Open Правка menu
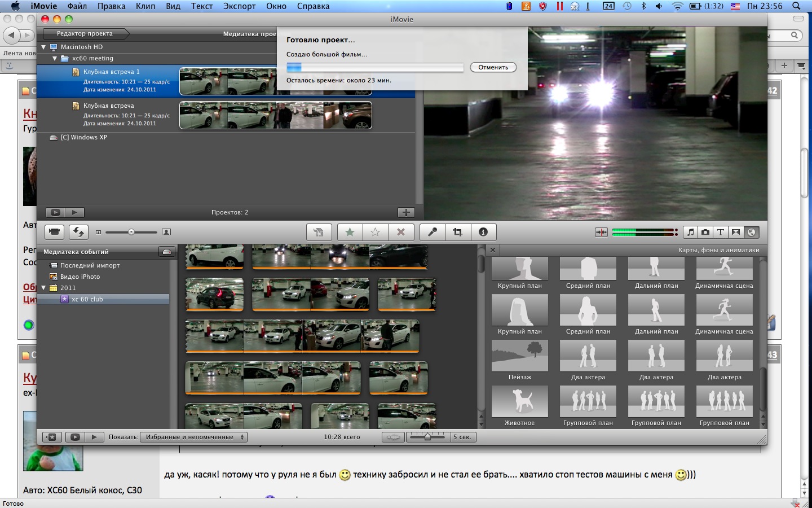The image size is (812, 508). point(111,6)
